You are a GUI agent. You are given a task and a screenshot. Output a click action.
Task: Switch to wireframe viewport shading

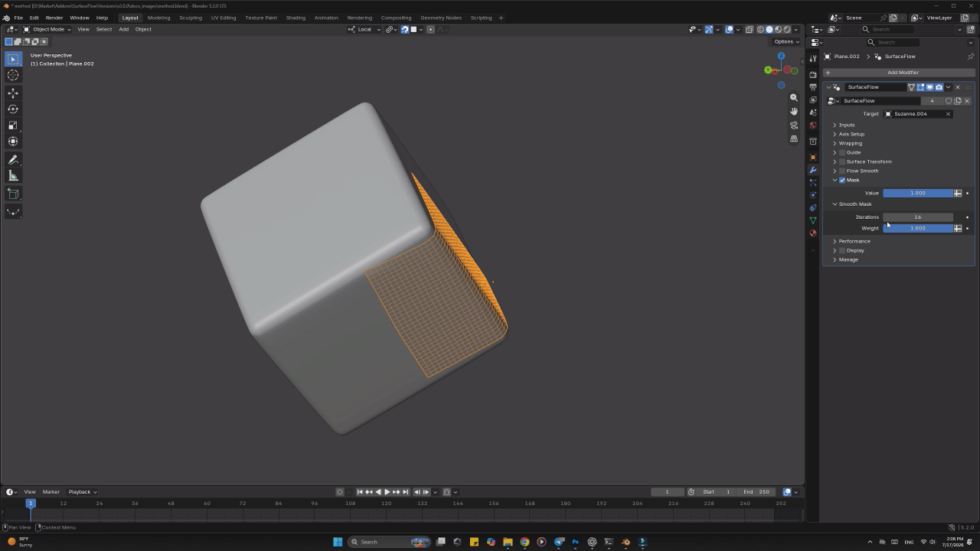tap(760, 29)
